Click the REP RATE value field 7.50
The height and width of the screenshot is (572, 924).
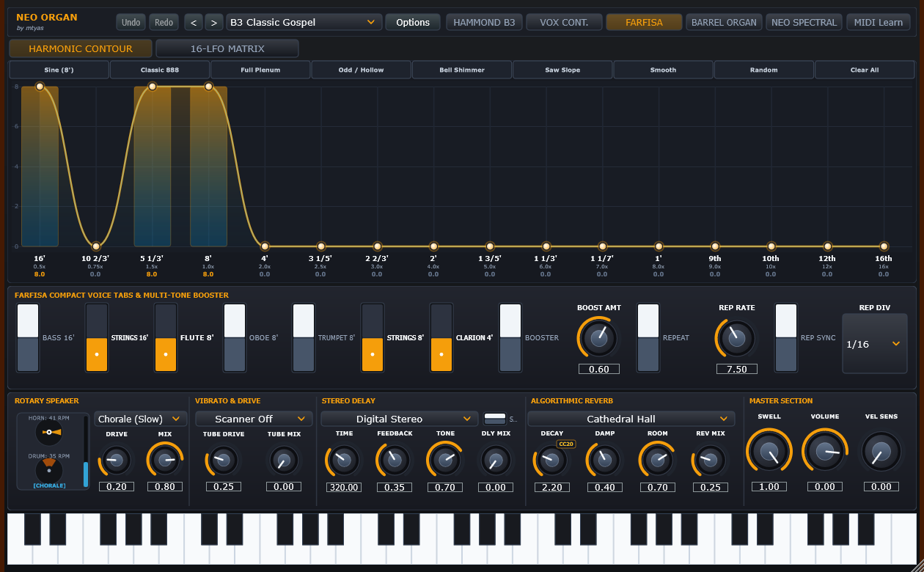(736, 369)
